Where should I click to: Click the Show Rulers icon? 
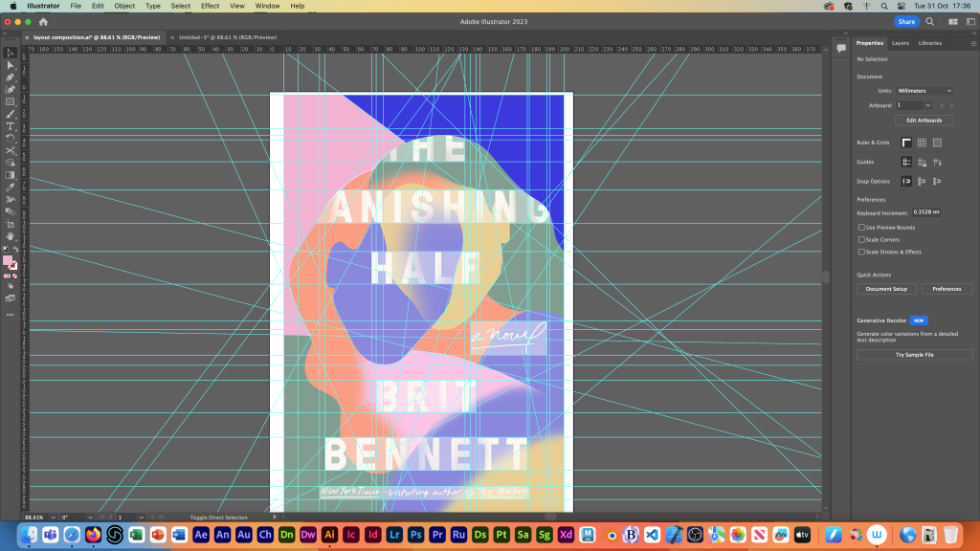tap(905, 143)
